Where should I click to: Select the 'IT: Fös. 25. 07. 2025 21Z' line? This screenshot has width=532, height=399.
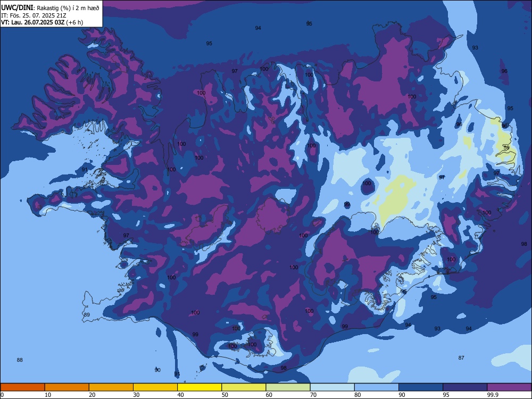tap(34, 15)
